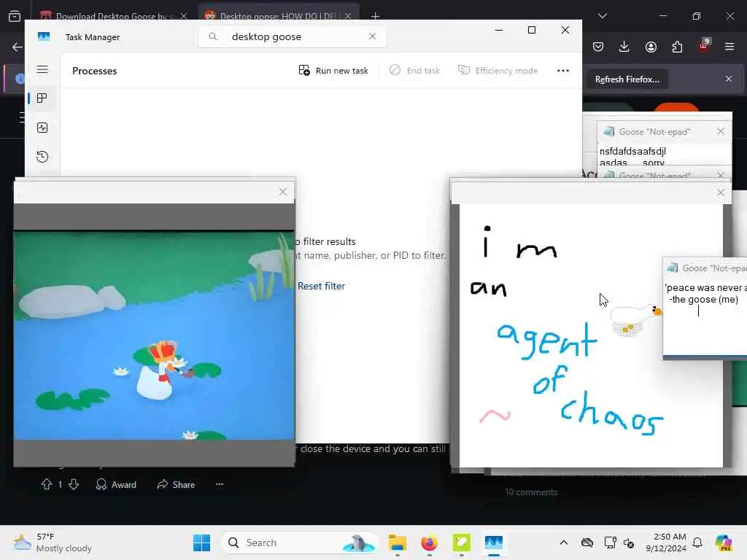Open Reddit post more options ellipsis
This screenshot has height=560, width=747.
coord(219,484)
